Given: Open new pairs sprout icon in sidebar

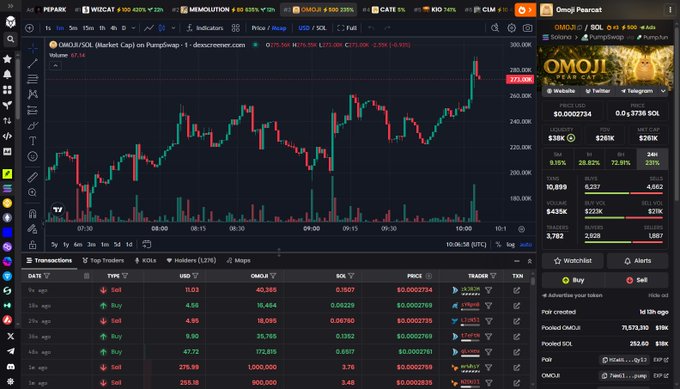Looking at the screenshot, I should (x=7, y=105).
